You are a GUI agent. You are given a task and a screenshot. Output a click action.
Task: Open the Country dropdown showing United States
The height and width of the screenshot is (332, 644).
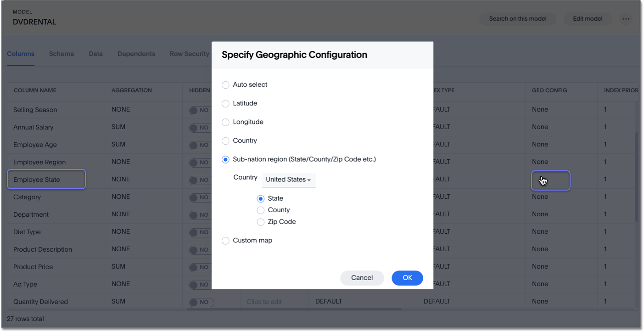coord(289,180)
